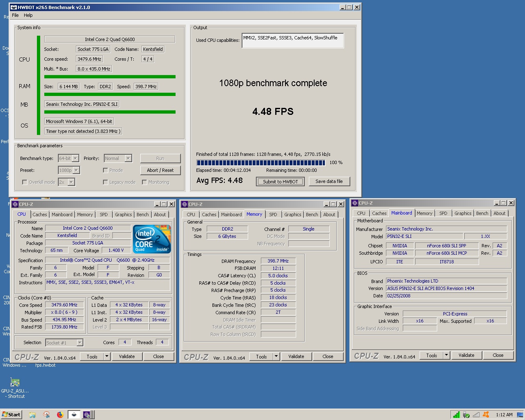
Task: Click the DRAM Frequency 398.7 MHz value
Action: [278, 261]
